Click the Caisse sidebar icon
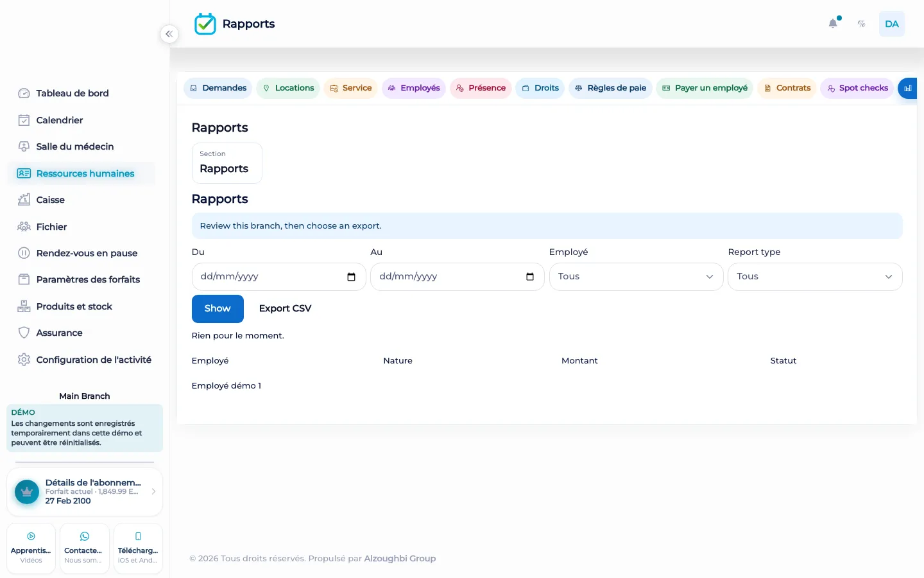Screen dimensions: 924x578 coord(24,200)
